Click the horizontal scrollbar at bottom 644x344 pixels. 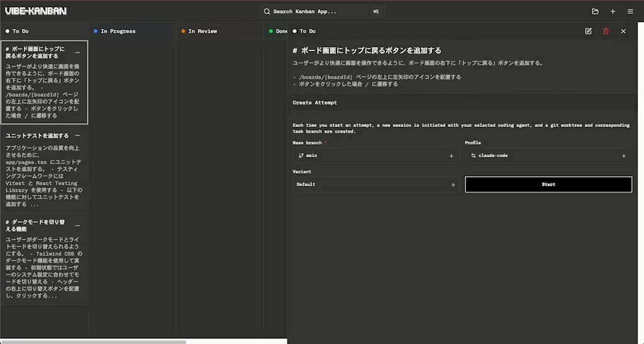point(94,341)
